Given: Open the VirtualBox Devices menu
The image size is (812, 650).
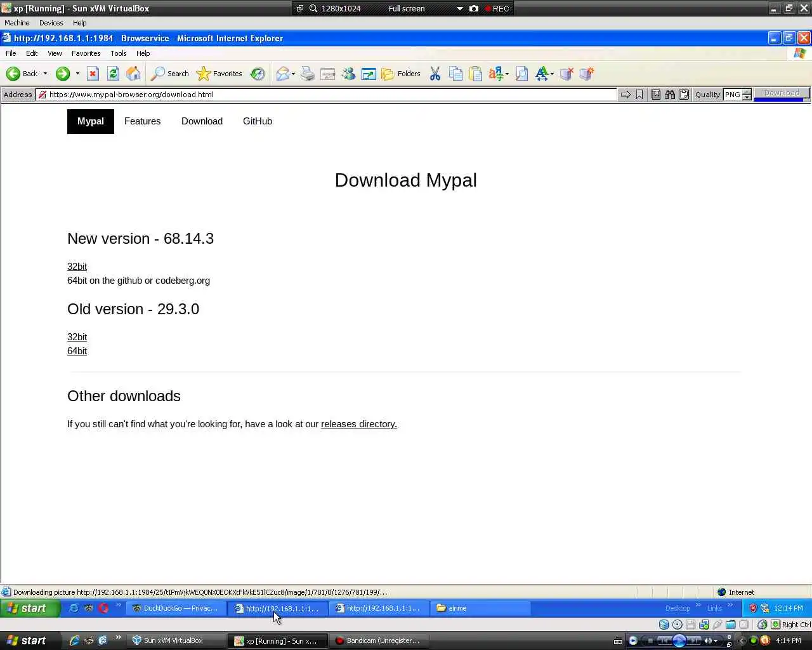Looking at the screenshot, I should tap(51, 23).
